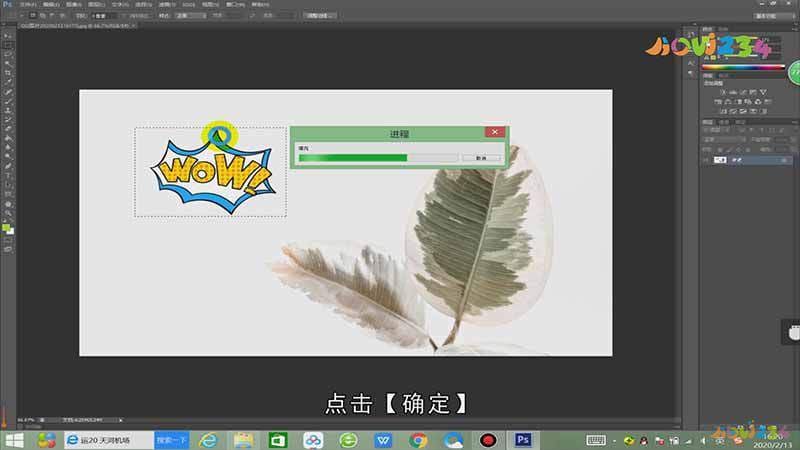Toggle the anti-alias checkbox in options bar
The width and height of the screenshot is (800, 450).
126,16
